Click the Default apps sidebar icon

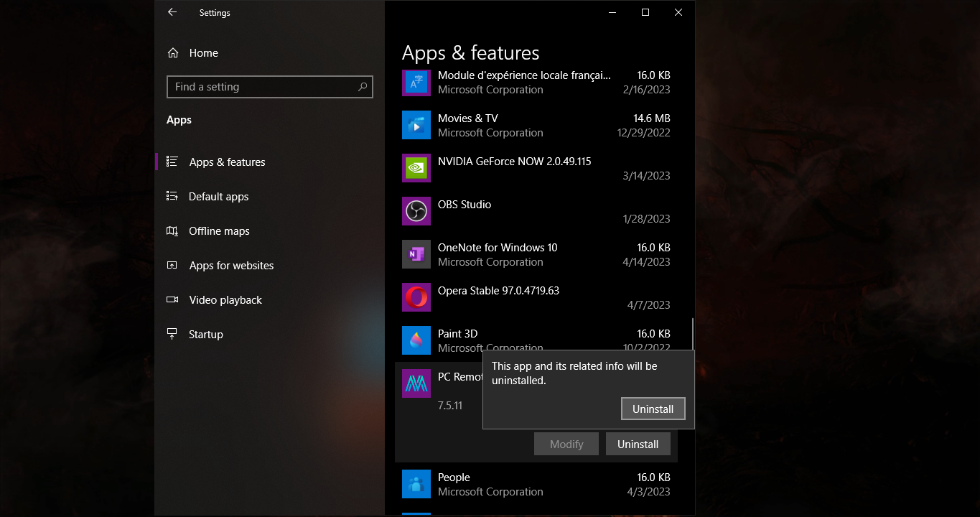172,196
